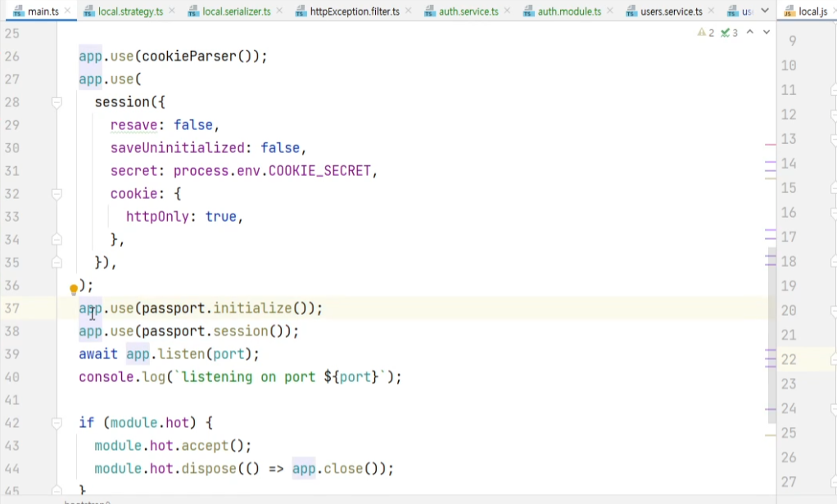Click the local.strategy.ts file icon
837x504 pixels.
pos(89,11)
